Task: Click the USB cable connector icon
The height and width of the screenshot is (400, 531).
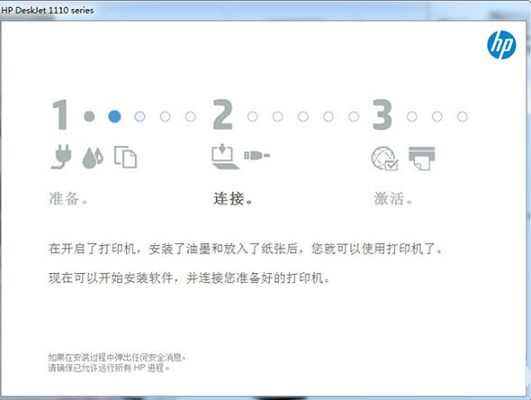Action: click(x=257, y=155)
